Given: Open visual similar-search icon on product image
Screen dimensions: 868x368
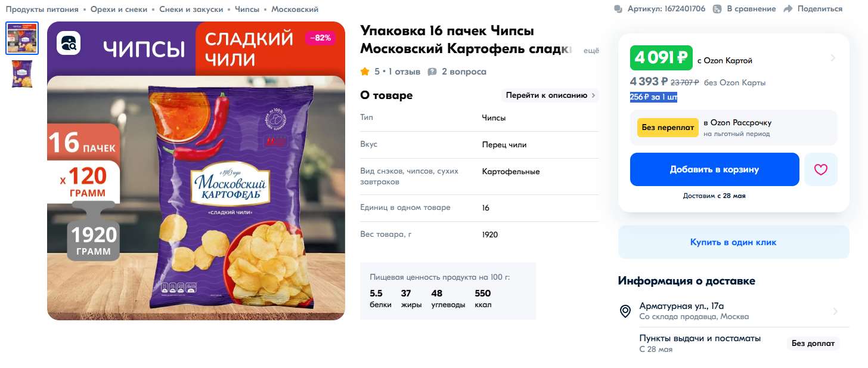Looking at the screenshot, I should tap(69, 43).
